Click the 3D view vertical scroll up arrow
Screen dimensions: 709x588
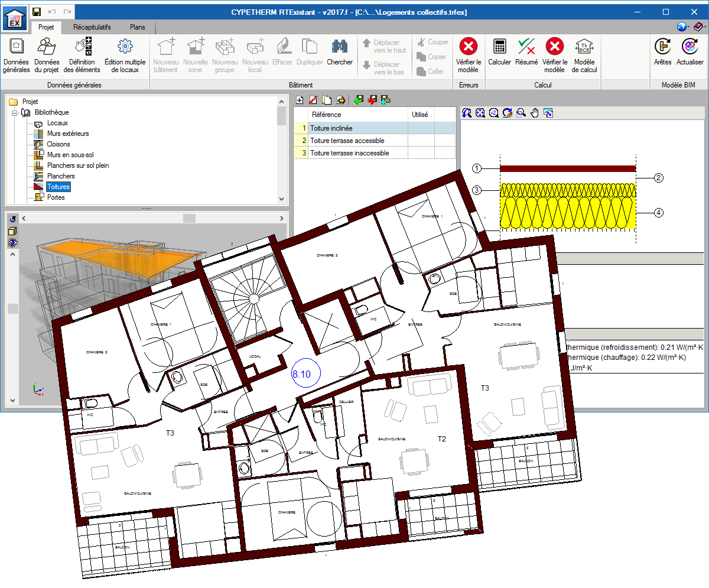click(13, 254)
